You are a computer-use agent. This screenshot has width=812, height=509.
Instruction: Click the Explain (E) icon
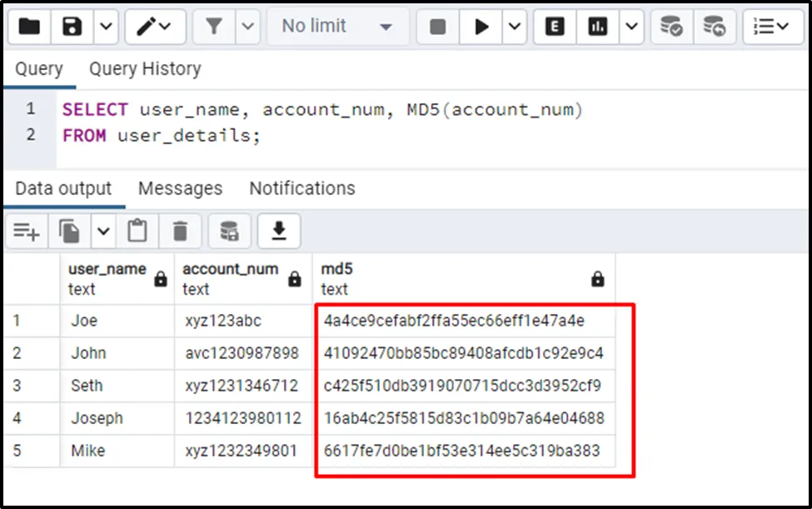pos(555,27)
